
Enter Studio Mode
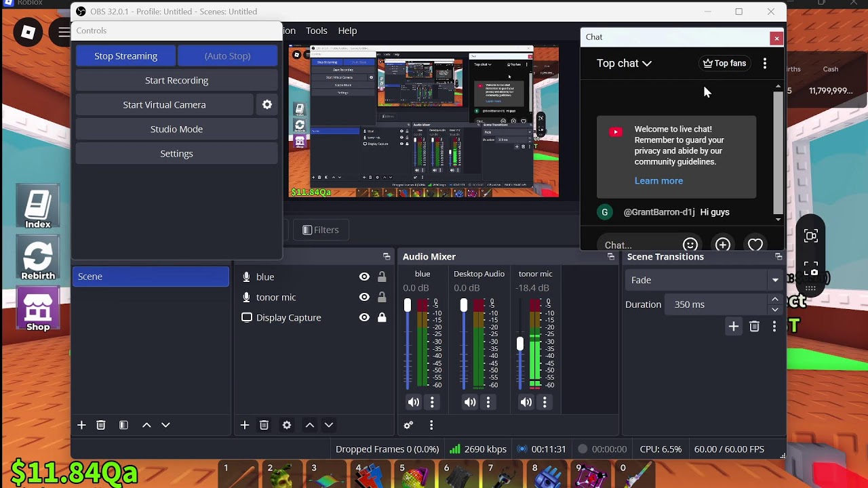[x=176, y=129]
